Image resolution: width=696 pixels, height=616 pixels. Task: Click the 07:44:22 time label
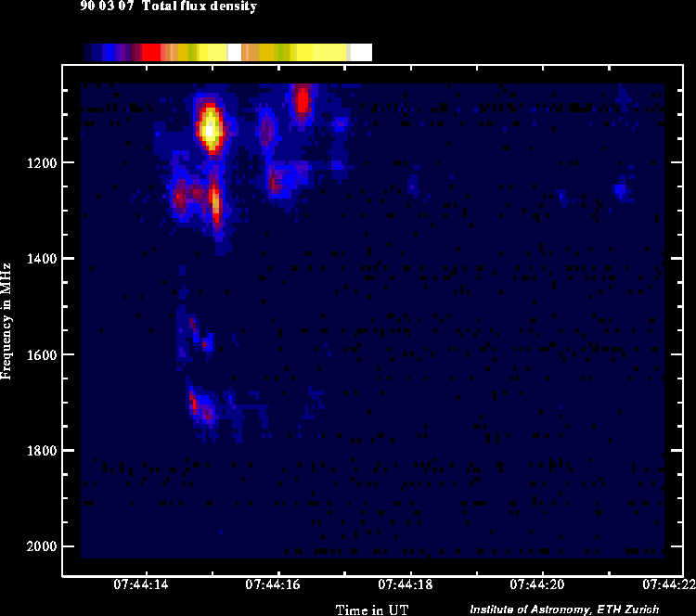pos(669,584)
